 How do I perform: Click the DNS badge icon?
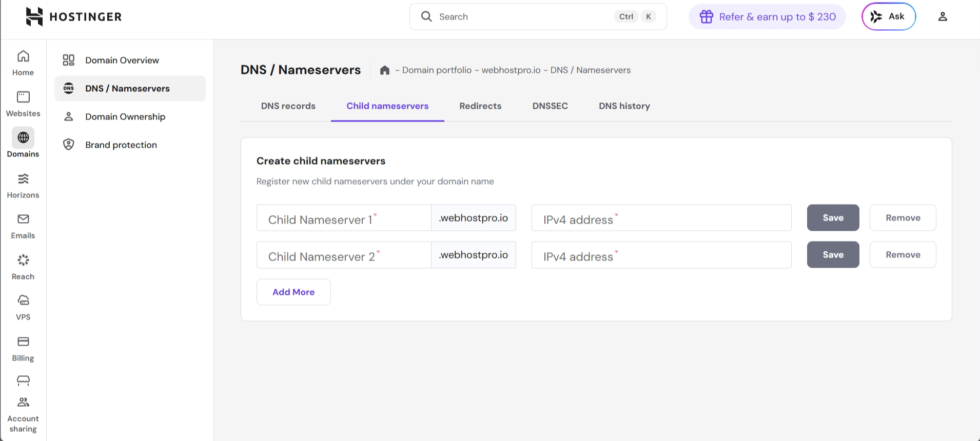[69, 88]
